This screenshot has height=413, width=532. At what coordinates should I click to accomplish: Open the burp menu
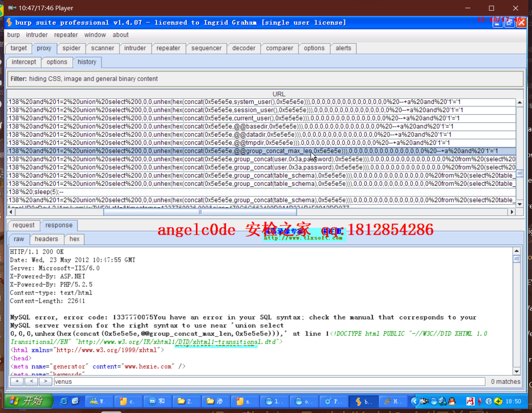coord(14,35)
